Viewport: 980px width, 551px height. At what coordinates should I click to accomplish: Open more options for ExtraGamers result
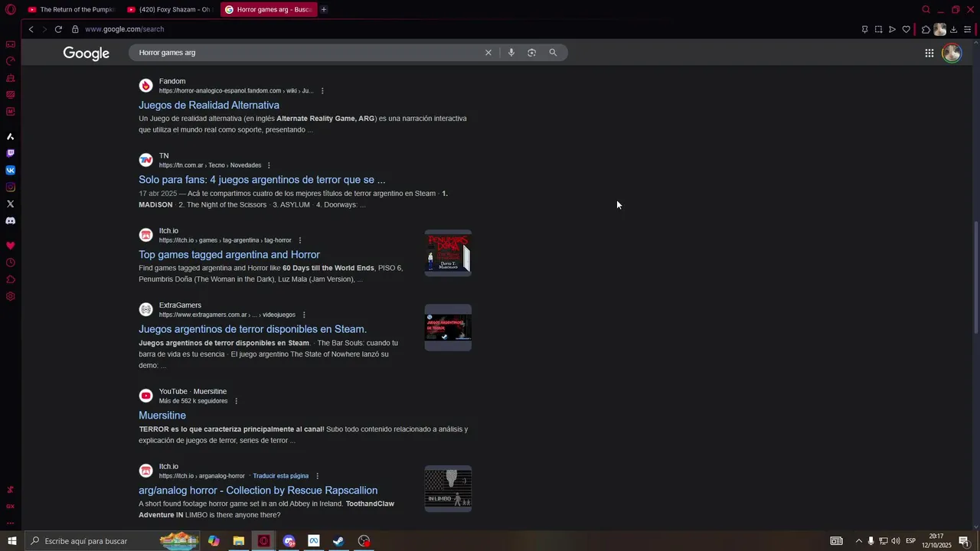[x=304, y=315]
